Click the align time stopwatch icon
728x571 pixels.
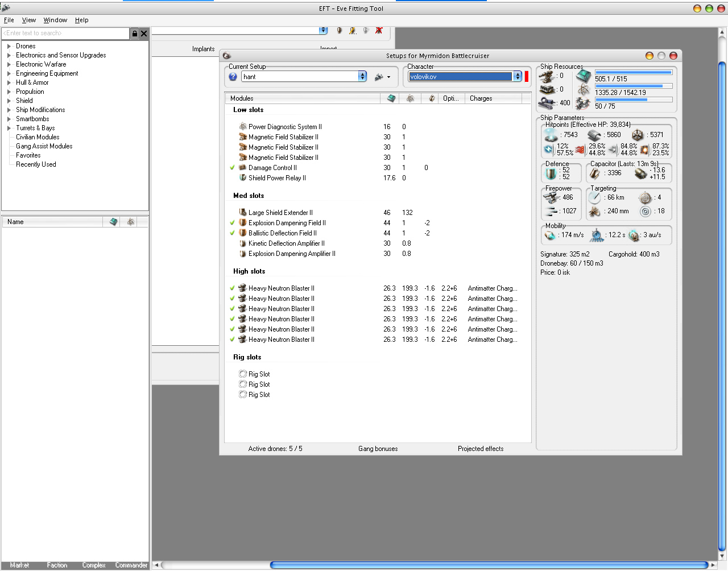[597, 235]
